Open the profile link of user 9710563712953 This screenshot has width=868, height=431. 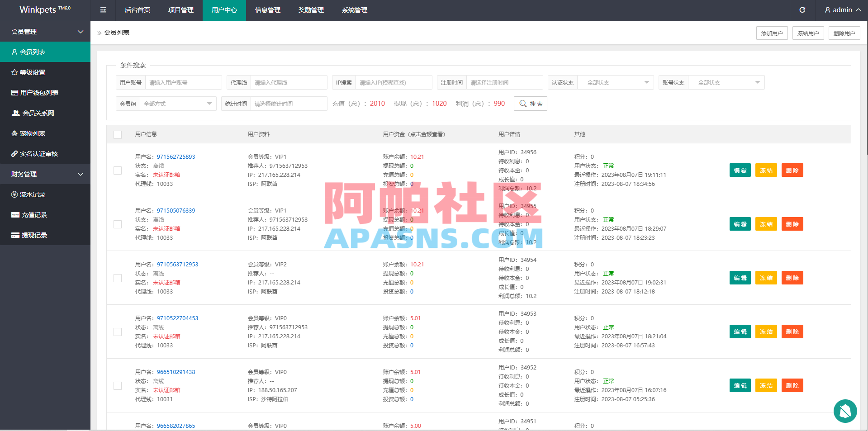tap(177, 264)
